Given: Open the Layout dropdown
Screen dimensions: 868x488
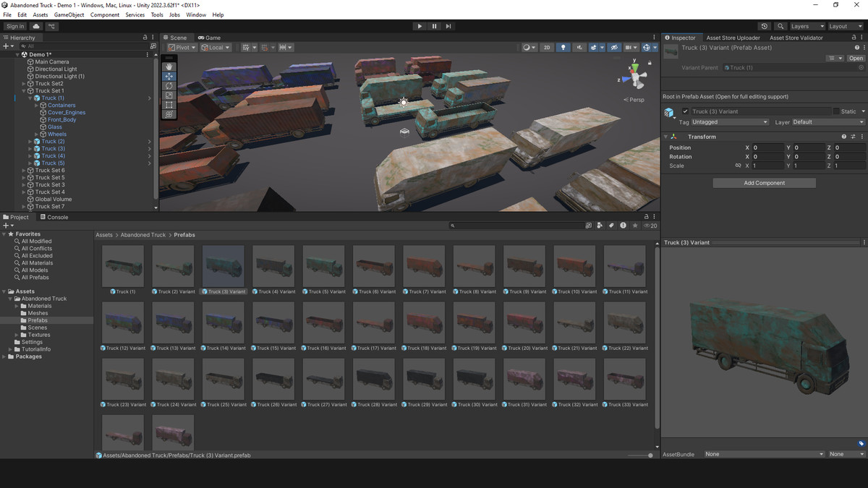Looking at the screenshot, I should pyautogui.click(x=846, y=26).
